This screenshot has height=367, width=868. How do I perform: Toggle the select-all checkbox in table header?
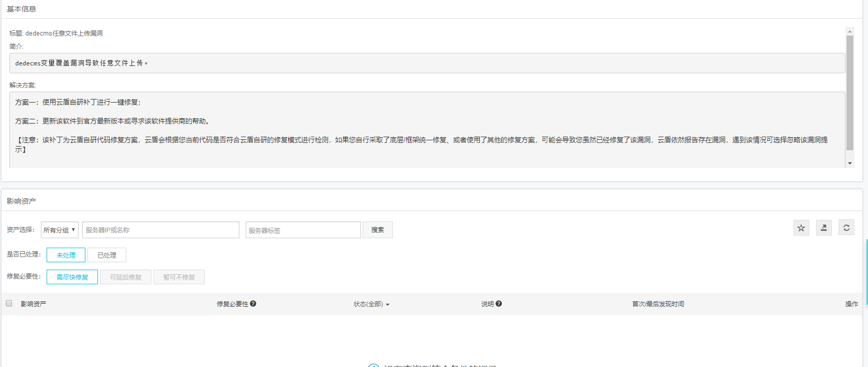point(9,303)
